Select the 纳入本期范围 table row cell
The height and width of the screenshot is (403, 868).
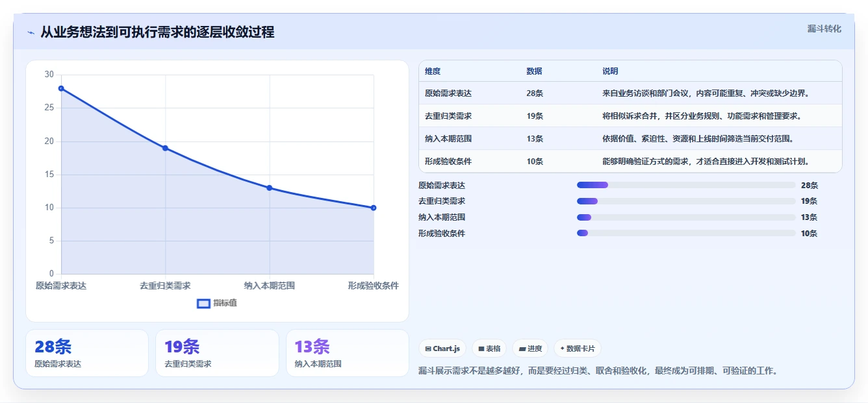[x=448, y=139]
